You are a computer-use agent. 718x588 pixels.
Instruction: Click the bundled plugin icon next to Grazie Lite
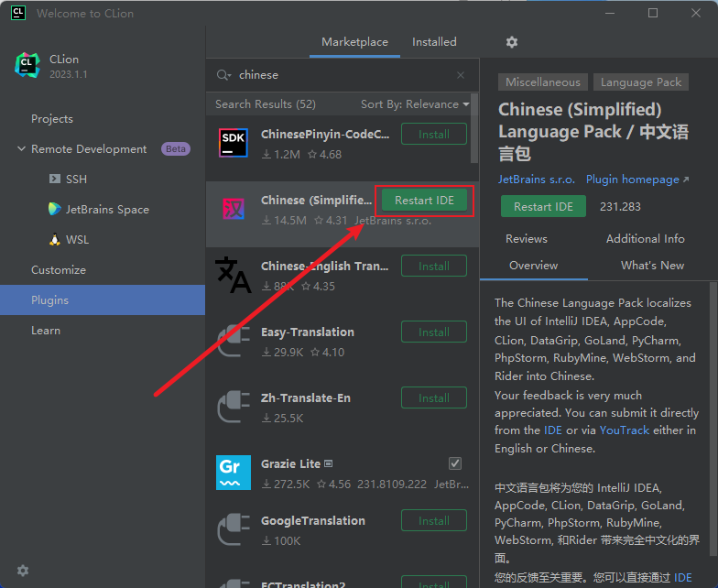coord(328,463)
